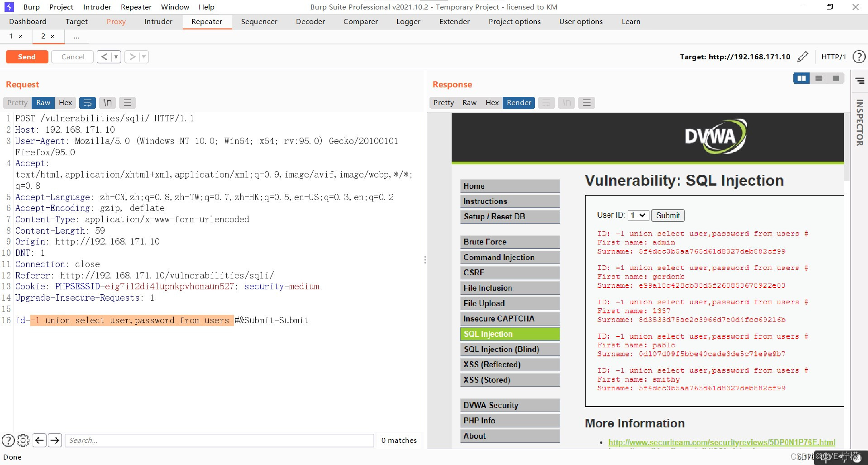The width and height of the screenshot is (868, 465).
Task: Open Response panel hamburger menu
Action: [587, 103]
